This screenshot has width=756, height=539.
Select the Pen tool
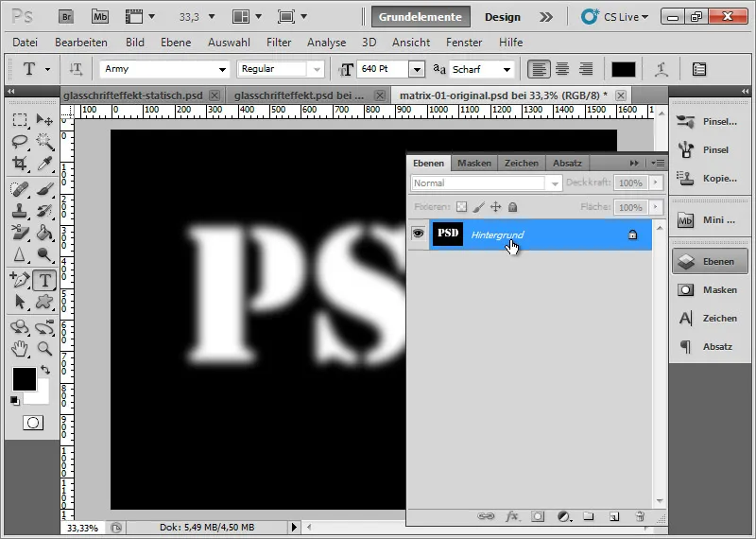click(x=19, y=280)
